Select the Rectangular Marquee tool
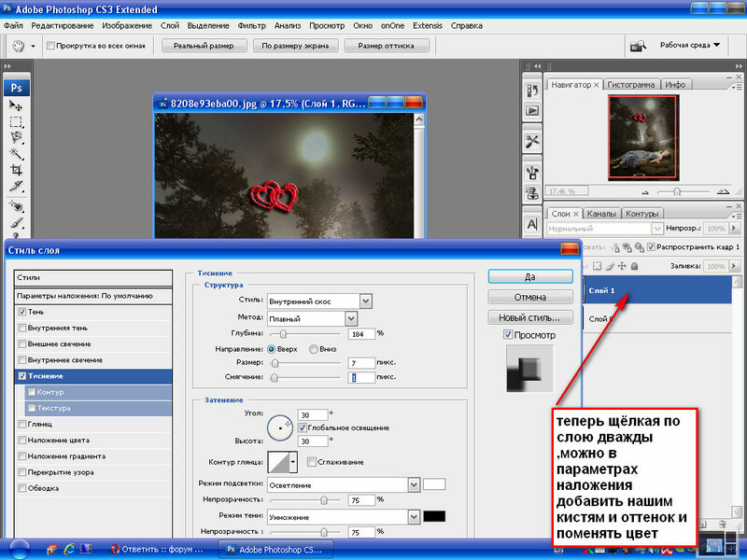Image resolution: width=747 pixels, height=560 pixels. tap(16, 121)
